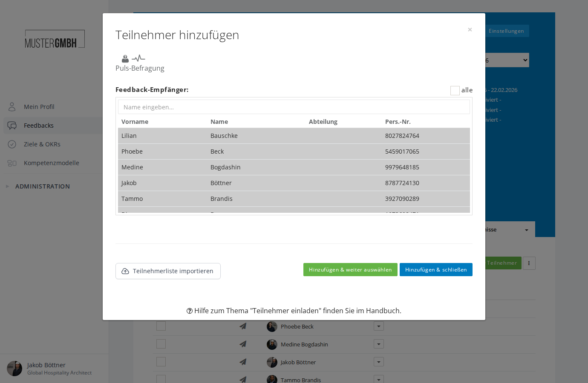This screenshot has height=383, width=588.
Task: Open the period dropdown in the background page
Action: pos(507,60)
